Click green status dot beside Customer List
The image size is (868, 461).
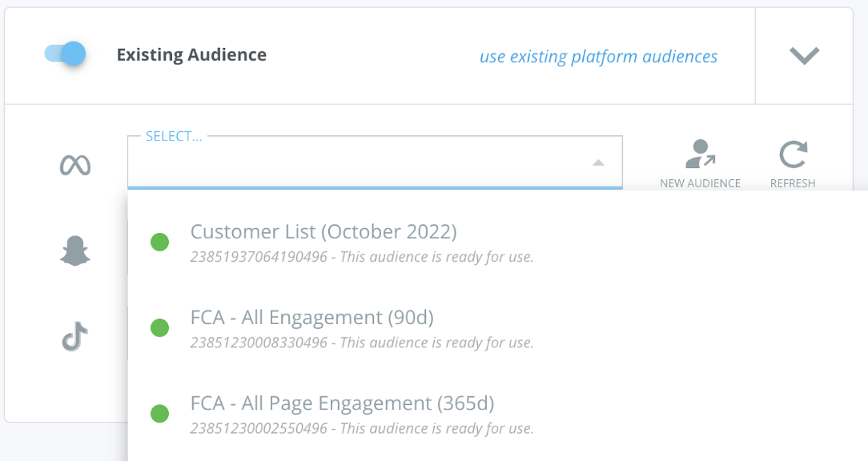pyautogui.click(x=159, y=243)
